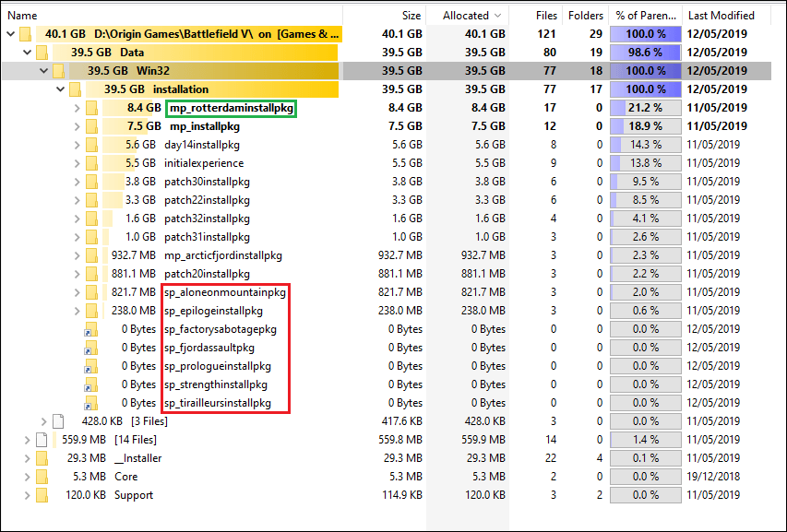
Task: Collapse the installation folder tree
Action: (x=60, y=89)
